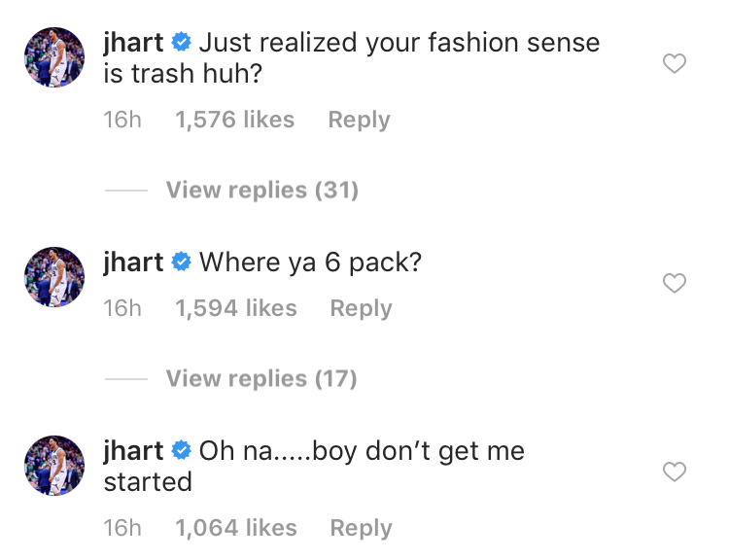The width and height of the screenshot is (729, 560).
Task: Like the "fashion sense is trash" comment
Action: pyautogui.click(x=675, y=64)
